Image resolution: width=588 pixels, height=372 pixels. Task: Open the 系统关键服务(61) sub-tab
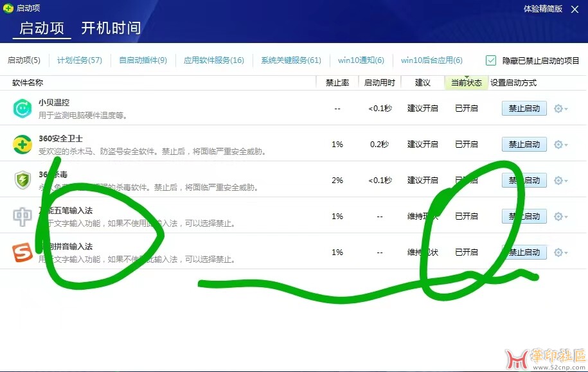point(291,60)
